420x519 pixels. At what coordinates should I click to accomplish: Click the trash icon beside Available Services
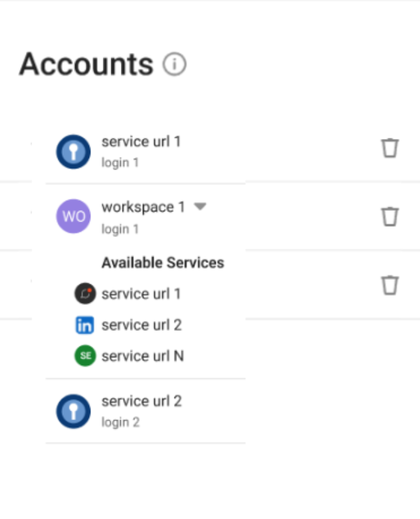tap(390, 284)
